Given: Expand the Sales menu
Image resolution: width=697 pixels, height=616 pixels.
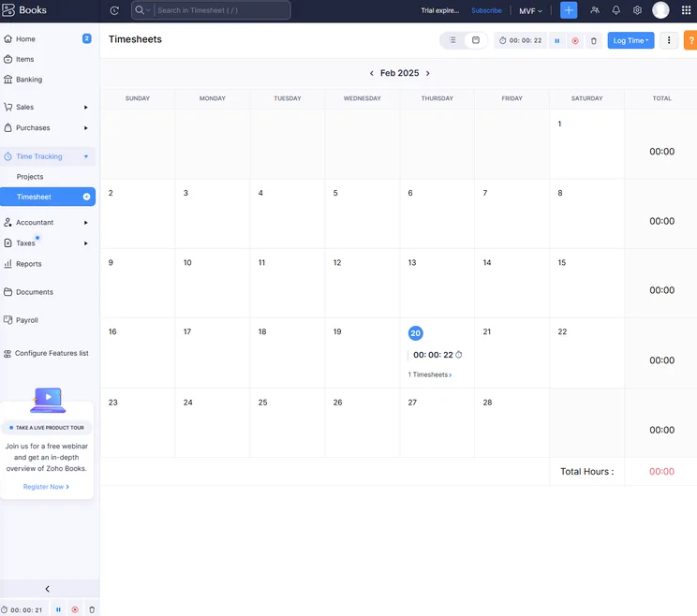Looking at the screenshot, I should click(x=48, y=107).
